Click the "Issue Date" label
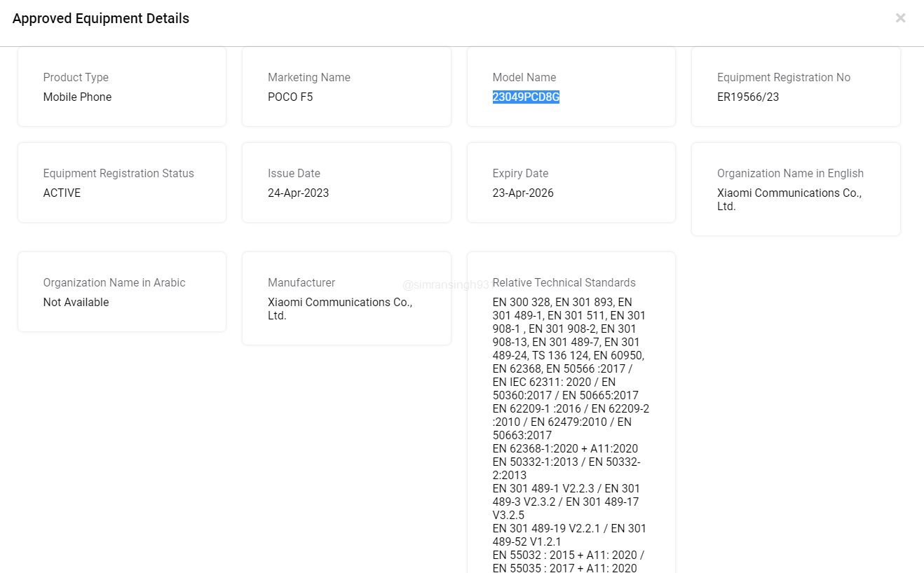Viewport: 924px width, 573px height. (x=294, y=174)
